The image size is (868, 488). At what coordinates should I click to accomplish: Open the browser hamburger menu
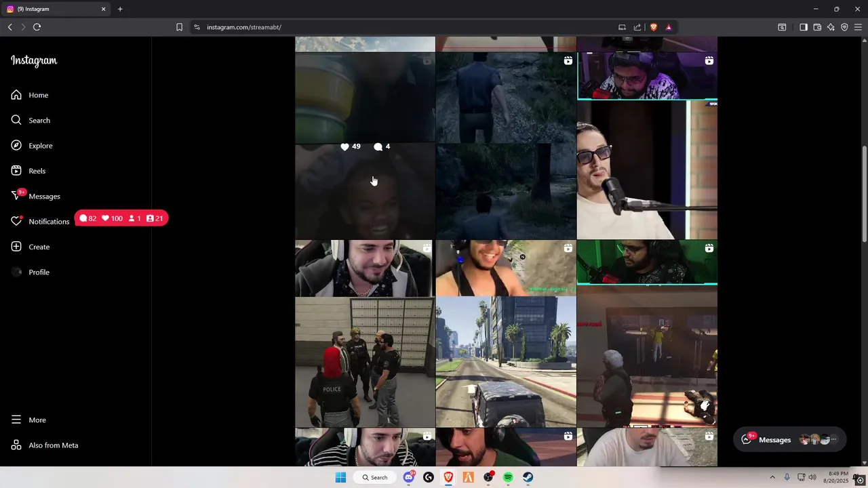click(x=858, y=27)
